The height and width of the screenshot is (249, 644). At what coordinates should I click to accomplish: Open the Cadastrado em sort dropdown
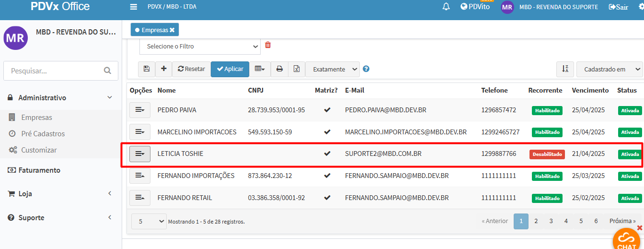(x=609, y=69)
